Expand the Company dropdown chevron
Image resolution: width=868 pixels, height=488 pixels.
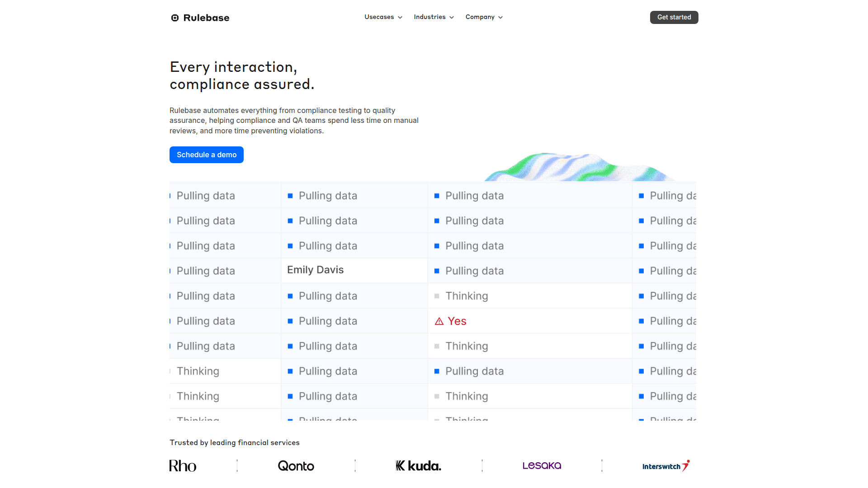coord(500,18)
